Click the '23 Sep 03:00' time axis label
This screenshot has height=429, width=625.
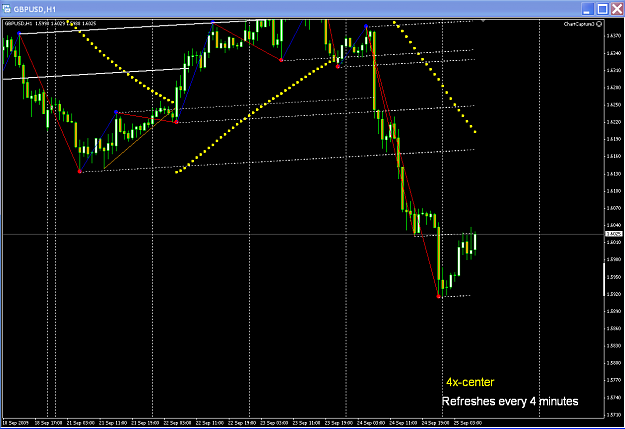[x=274, y=423]
